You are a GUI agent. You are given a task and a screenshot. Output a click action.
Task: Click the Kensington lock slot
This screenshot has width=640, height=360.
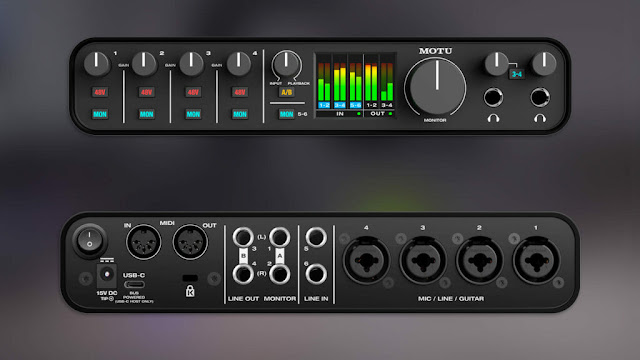[x=190, y=278]
